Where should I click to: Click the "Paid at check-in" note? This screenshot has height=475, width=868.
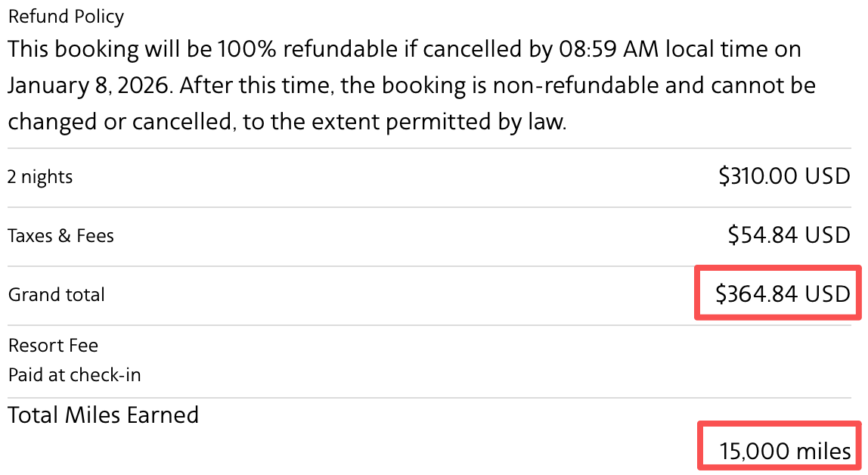coord(74,374)
